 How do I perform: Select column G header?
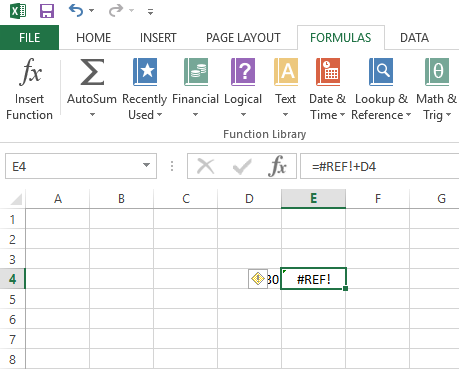[435, 199]
